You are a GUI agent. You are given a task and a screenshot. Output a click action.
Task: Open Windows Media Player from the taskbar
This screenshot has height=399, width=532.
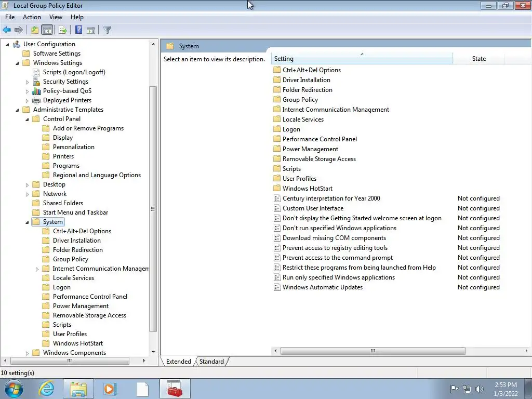(x=110, y=389)
